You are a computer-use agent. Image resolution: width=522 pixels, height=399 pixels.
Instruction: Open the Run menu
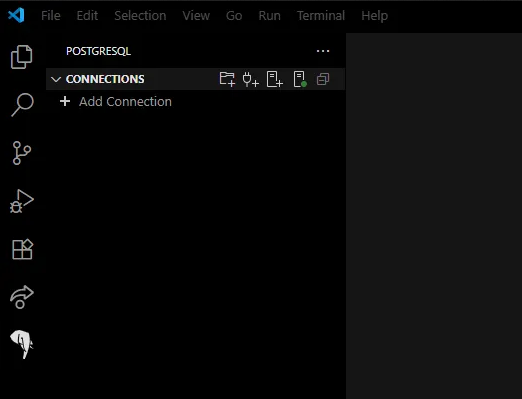(269, 16)
